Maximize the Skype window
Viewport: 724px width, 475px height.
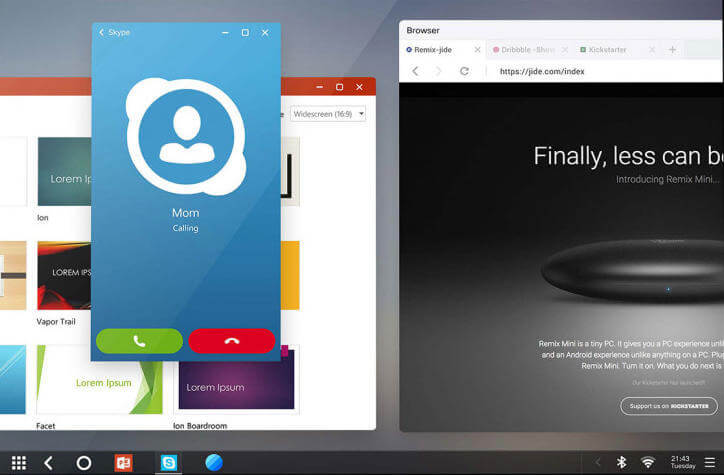pos(245,33)
